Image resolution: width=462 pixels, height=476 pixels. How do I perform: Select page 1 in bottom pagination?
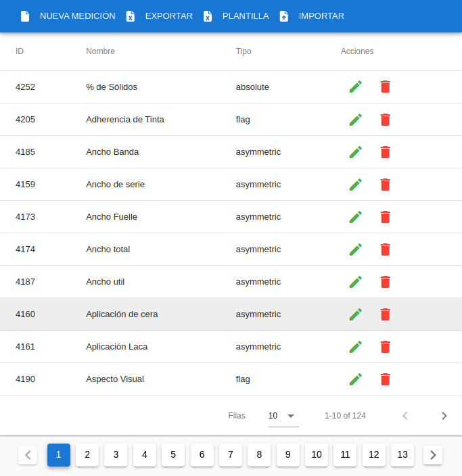click(x=59, y=455)
